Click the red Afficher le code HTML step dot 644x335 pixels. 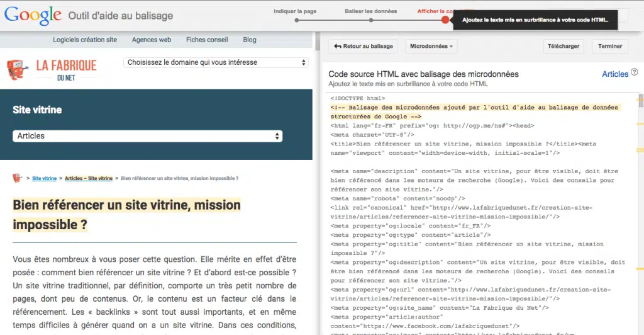coord(445,20)
